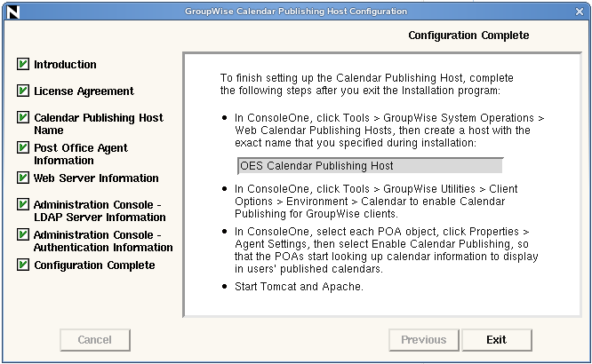Select the License Agreement step label

[84, 91]
